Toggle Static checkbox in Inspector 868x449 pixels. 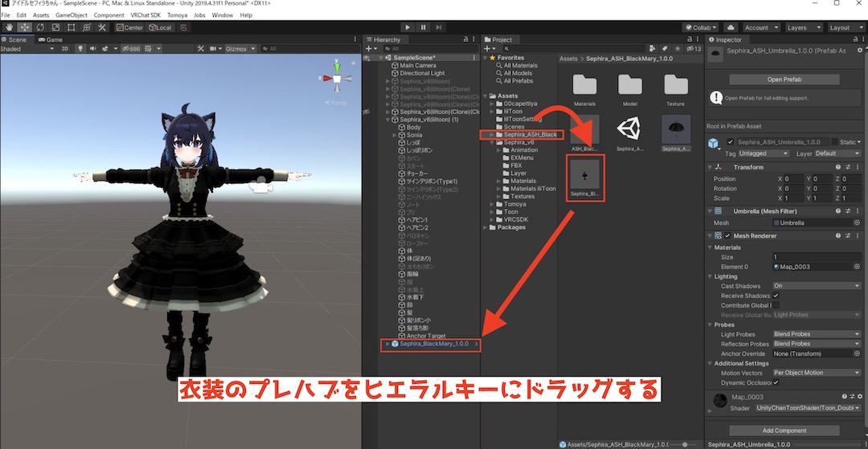coord(835,142)
